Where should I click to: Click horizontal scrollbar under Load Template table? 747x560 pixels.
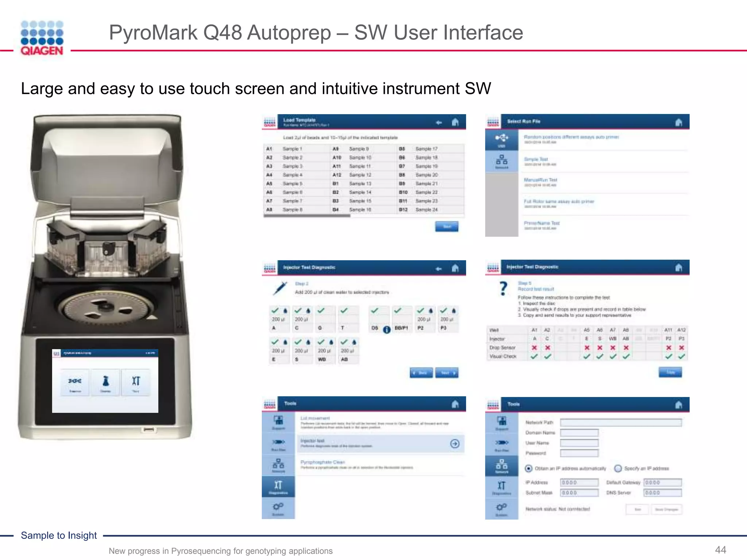pyautogui.click(x=307, y=216)
